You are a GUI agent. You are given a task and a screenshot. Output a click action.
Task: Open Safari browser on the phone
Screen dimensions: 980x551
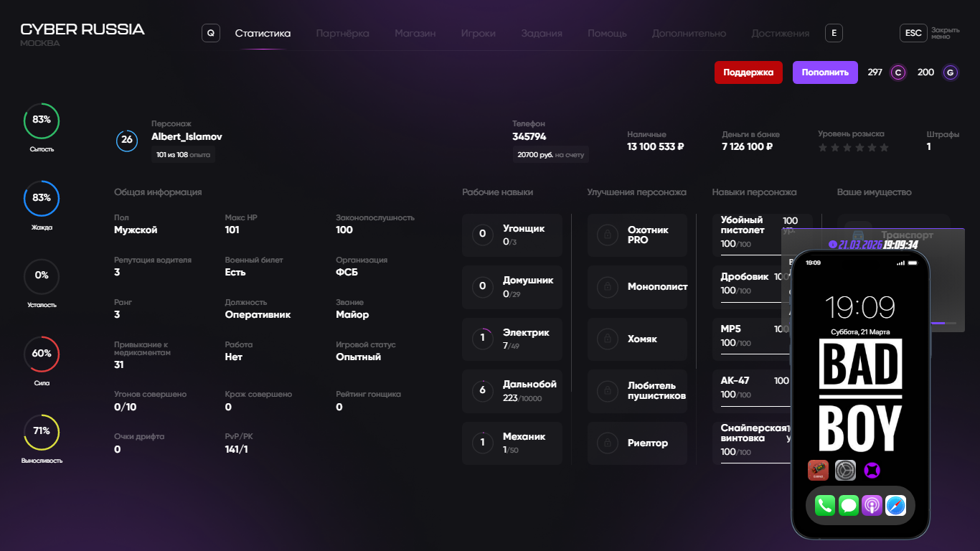tap(895, 506)
